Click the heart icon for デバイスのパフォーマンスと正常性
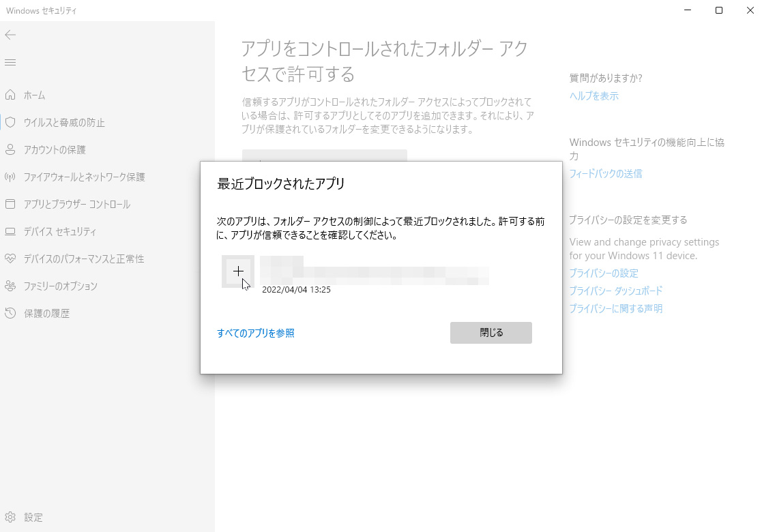 point(10,258)
